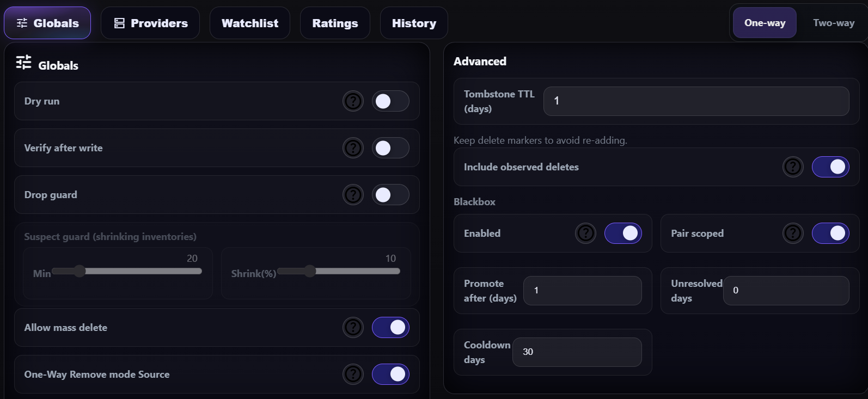868x399 pixels.
Task: Click help icon for Verify after write
Action: coord(353,148)
